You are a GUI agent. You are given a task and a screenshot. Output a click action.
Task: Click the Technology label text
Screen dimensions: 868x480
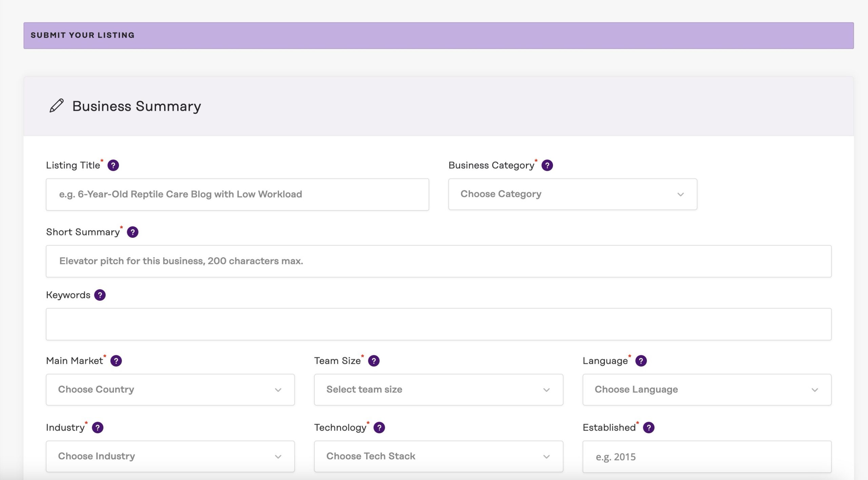point(340,427)
